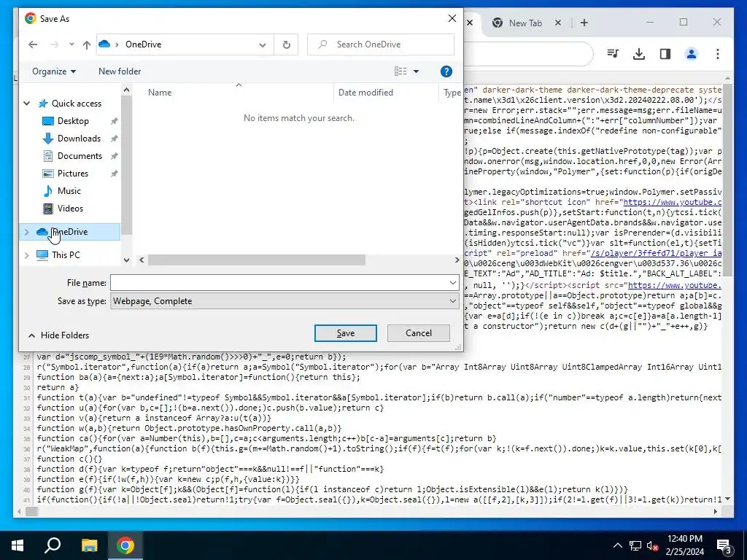Screen dimensions: 747x560
Task: Collapse the Quick access tree
Action: (27, 104)
